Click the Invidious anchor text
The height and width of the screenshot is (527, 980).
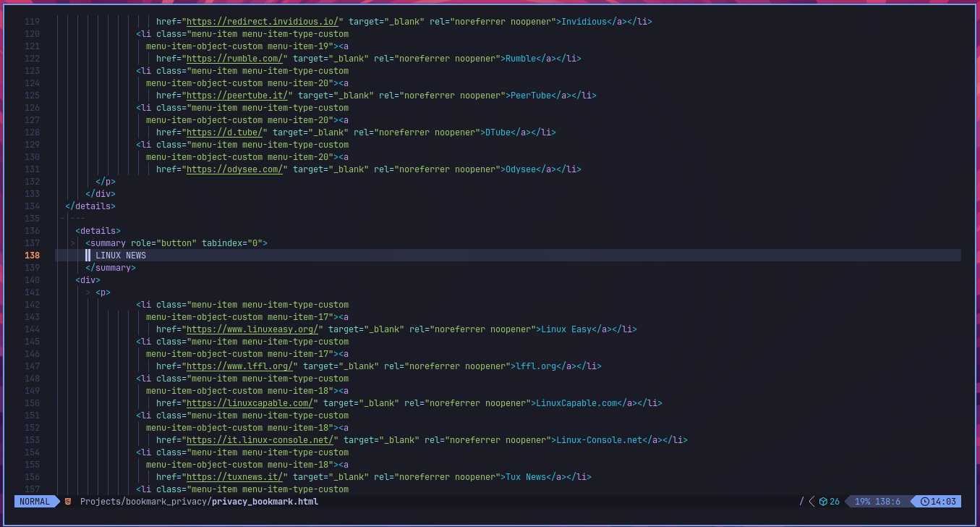[584, 22]
